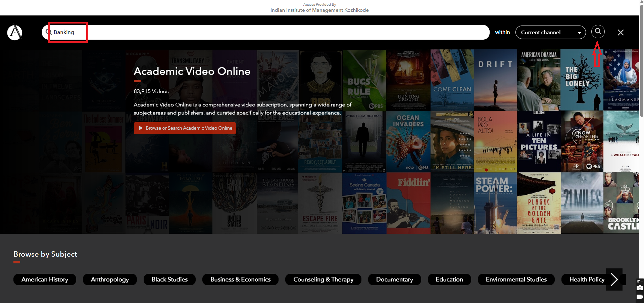Open the Documentary subject category
Screen dimensions: 644x303
click(394, 279)
